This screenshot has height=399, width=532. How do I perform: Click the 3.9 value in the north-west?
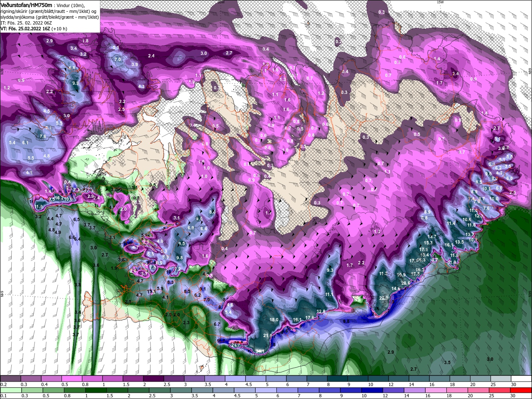[x=135, y=64]
